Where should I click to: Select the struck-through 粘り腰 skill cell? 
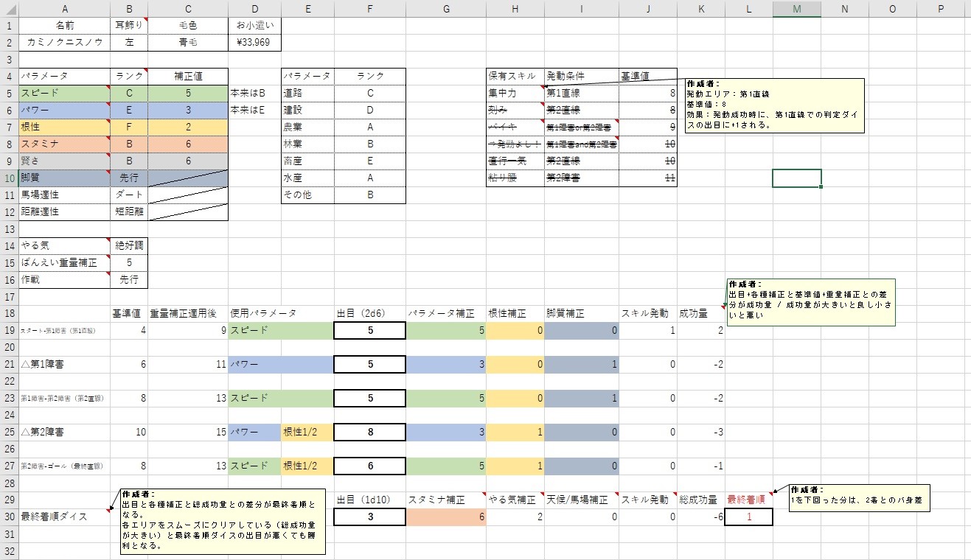pyautogui.click(x=515, y=178)
